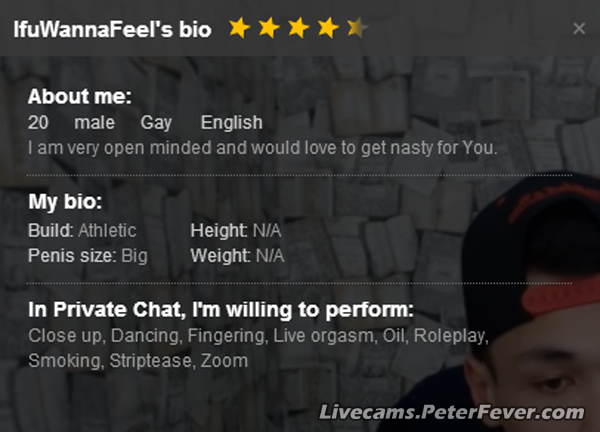The height and width of the screenshot is (432, 600).
Task: Click the "About me:" heading
Action: [79, 97]
